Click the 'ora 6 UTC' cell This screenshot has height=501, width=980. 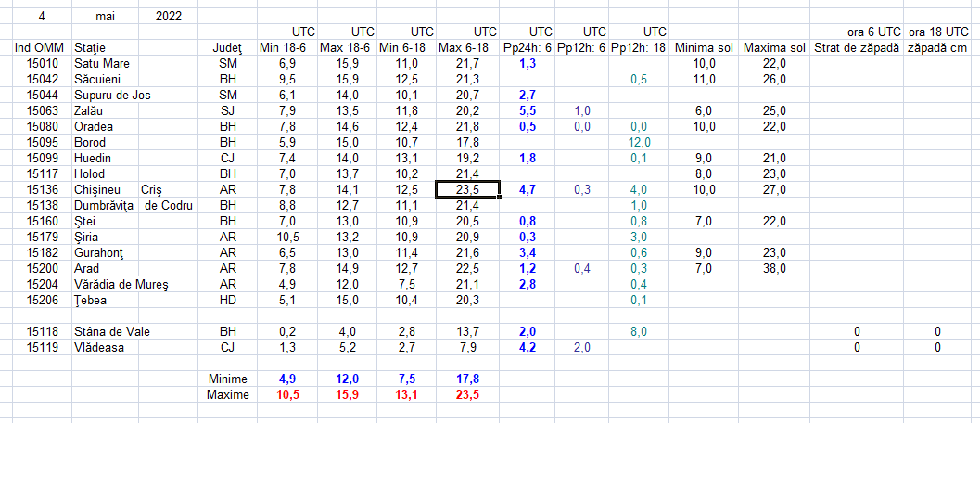coord(857,32)
